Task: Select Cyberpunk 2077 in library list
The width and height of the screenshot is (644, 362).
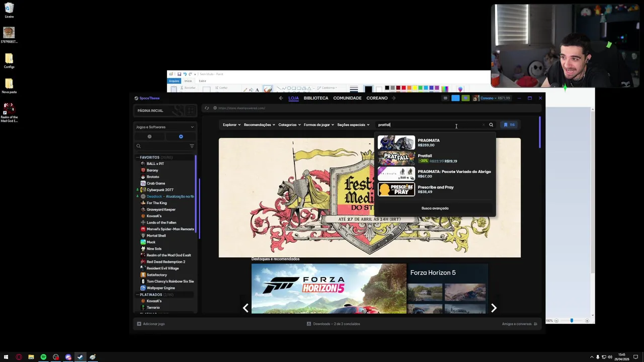Action: [159, 190]
